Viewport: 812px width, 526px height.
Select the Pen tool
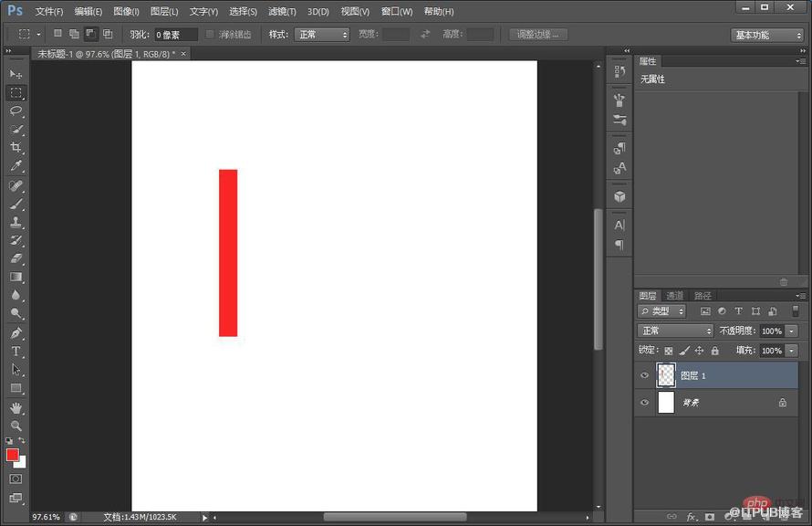click(16, 333)
